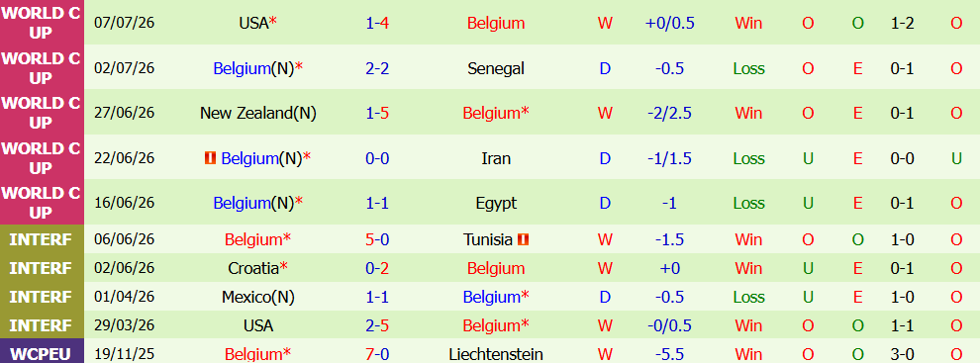This screenshot has width=980, height=363.
Task: Open the Mexico(N) team link
Action: (x=258, y=297)
